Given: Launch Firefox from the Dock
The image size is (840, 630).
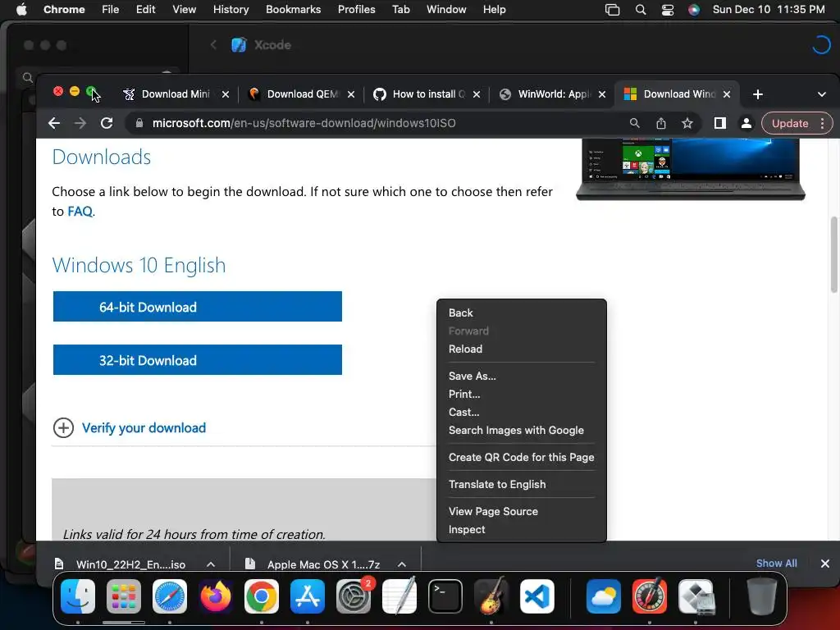Looking at the screenshot, I should (216, 596).
